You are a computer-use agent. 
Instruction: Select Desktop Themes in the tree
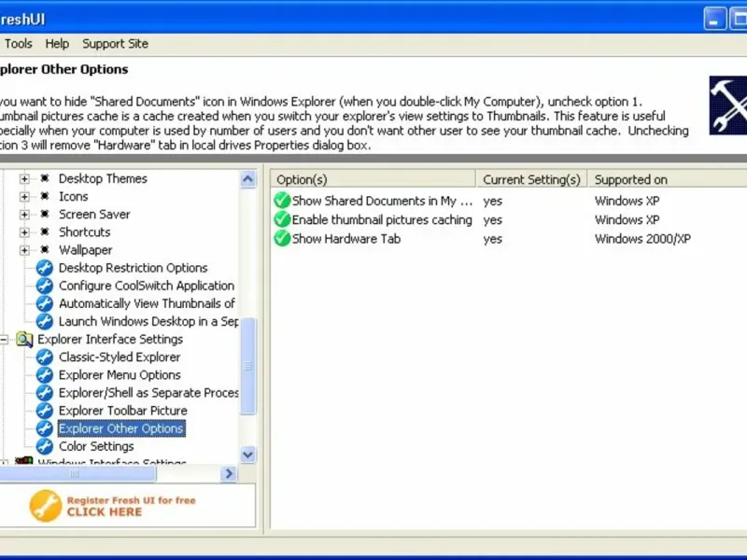click(x=103, y=178)
